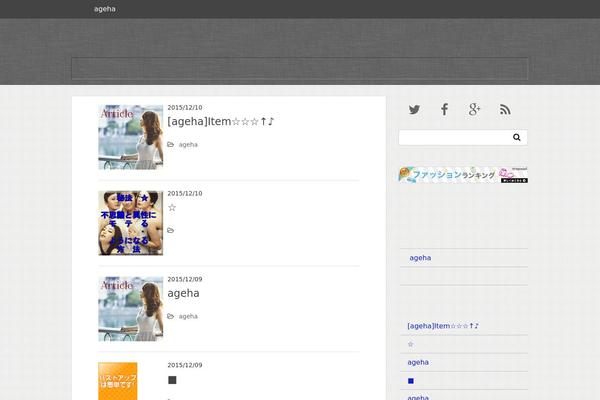
Task: Click the 2015/12/09 date of the ageha post
Action: [x=185, y=279]
